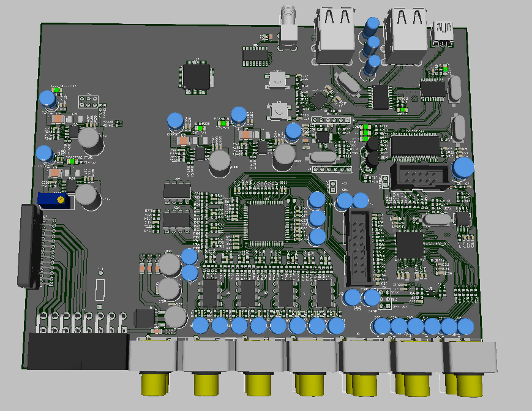532x411 pixels.
Task: Click the three stacked blue capacitors between USB ports
Action: point(372,47)
